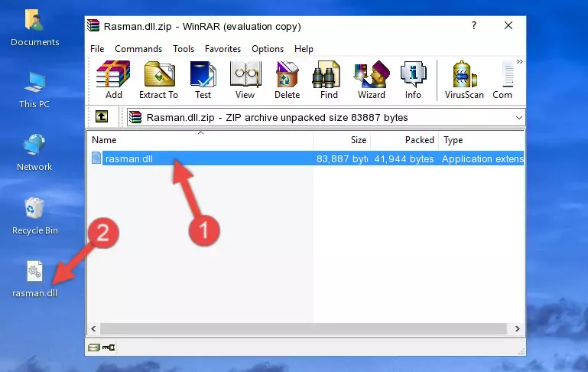The width and height of the screenshot is (588, 372).
Task: Click the 83,887 bytes size cell
Action: click(x=342, y=158)
